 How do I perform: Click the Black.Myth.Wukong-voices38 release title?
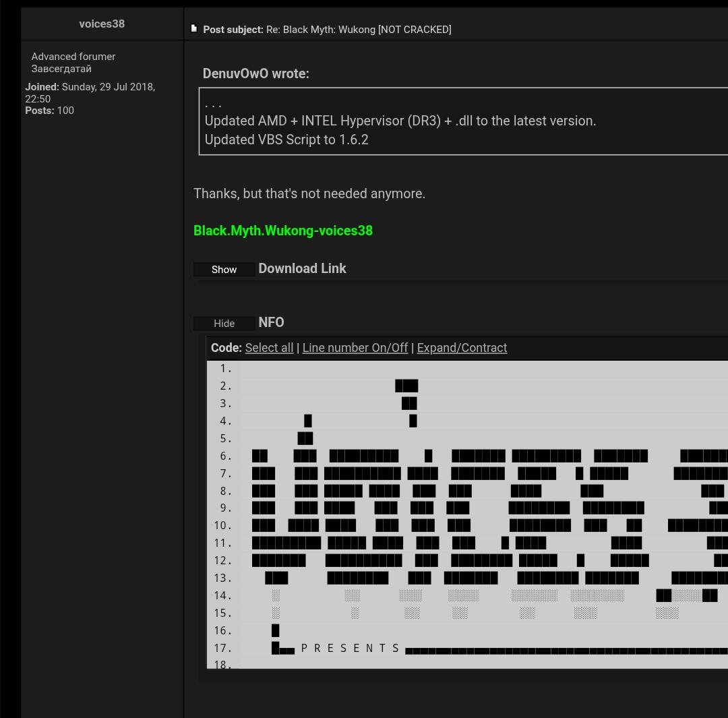(282, 231)
